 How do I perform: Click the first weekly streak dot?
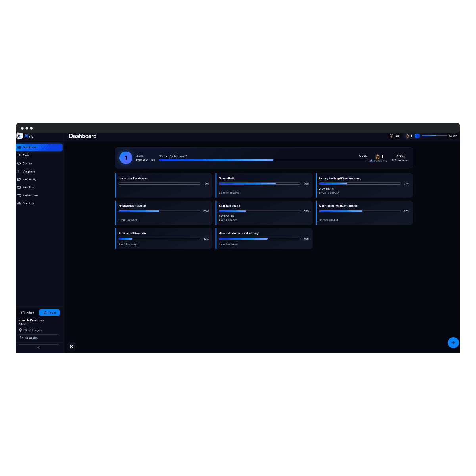tap(372, 161)
